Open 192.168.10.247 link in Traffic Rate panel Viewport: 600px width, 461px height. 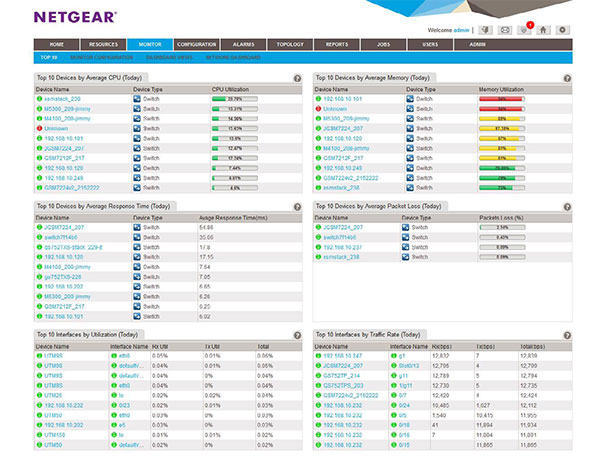coord(342,356)
